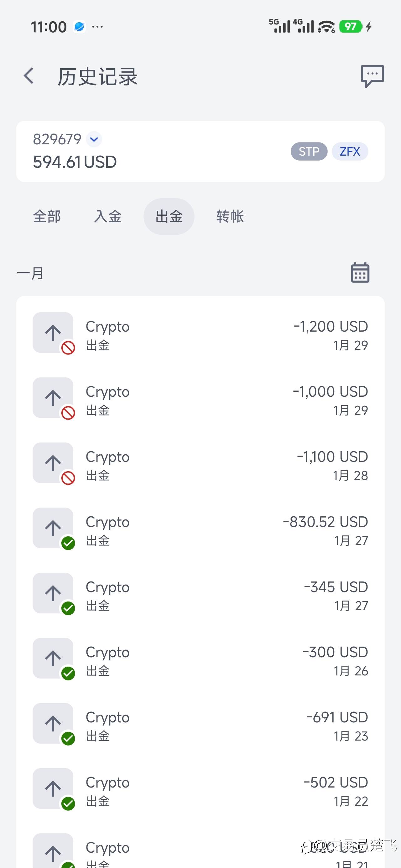
Task: Tap the -1,200 USD withdrawal arrow icon
Action: tap(53, 333)
